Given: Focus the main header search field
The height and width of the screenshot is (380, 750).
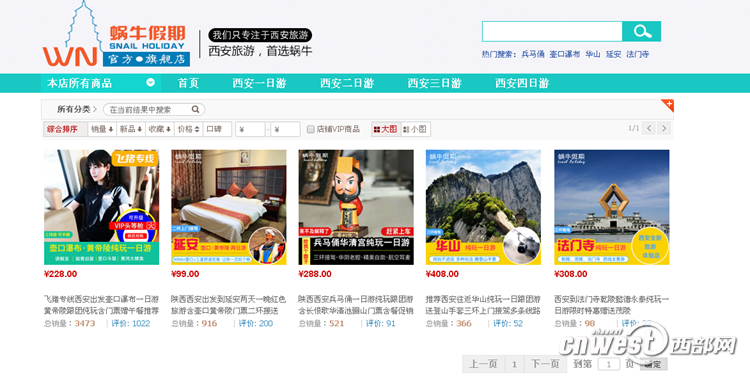Looking at the screenshot, I should point(552,32).
